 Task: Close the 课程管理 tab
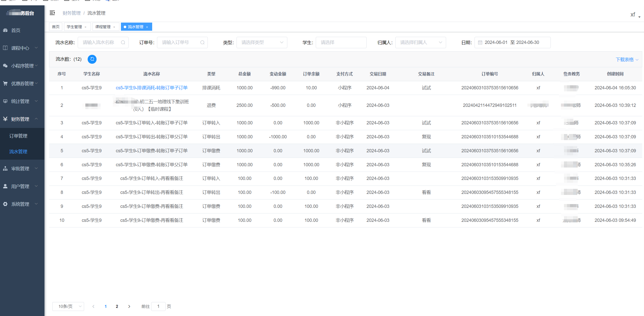tap(114, 27)
